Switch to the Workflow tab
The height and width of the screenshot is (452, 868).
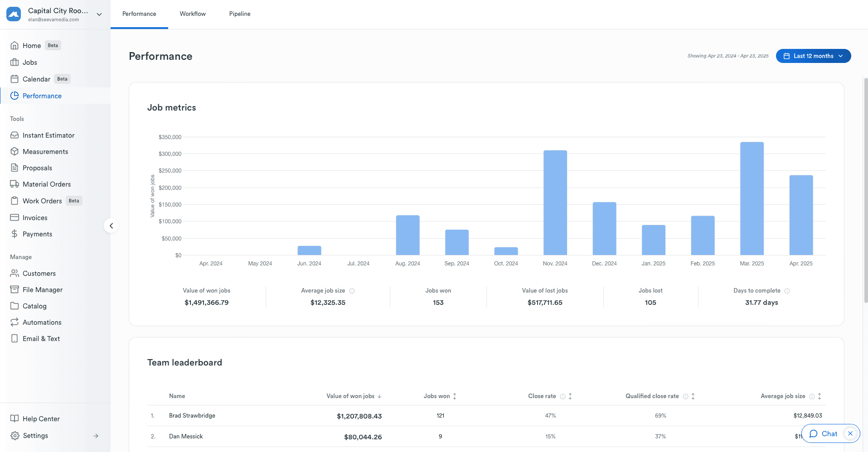tap(193, 14)
